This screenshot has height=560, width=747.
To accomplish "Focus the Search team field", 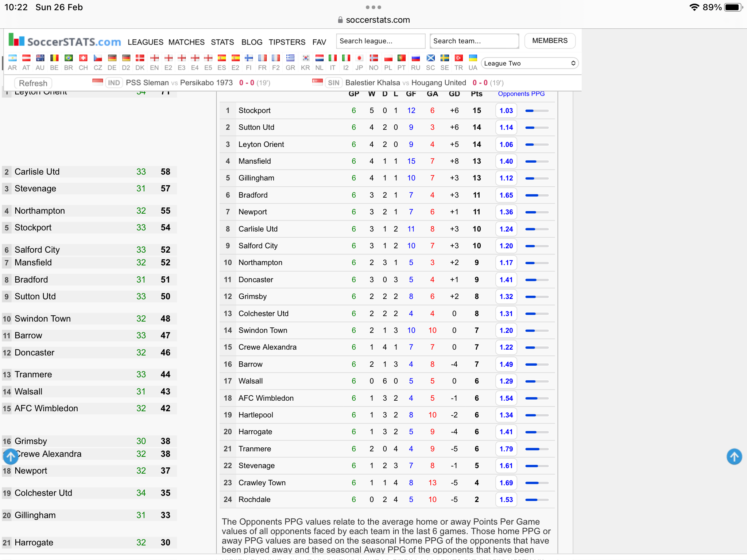I will click(474, 41).
